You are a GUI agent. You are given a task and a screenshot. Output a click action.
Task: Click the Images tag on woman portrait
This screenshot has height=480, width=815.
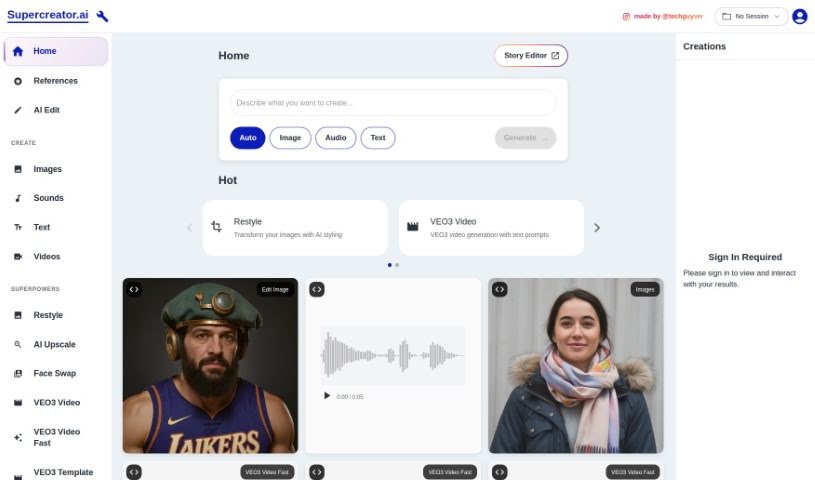point(645,290)
